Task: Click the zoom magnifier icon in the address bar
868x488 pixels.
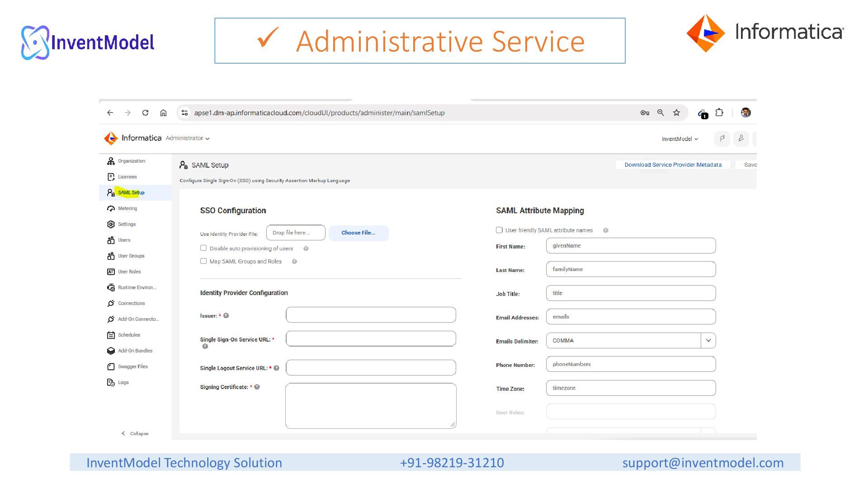Action: [x=660, y=113]
